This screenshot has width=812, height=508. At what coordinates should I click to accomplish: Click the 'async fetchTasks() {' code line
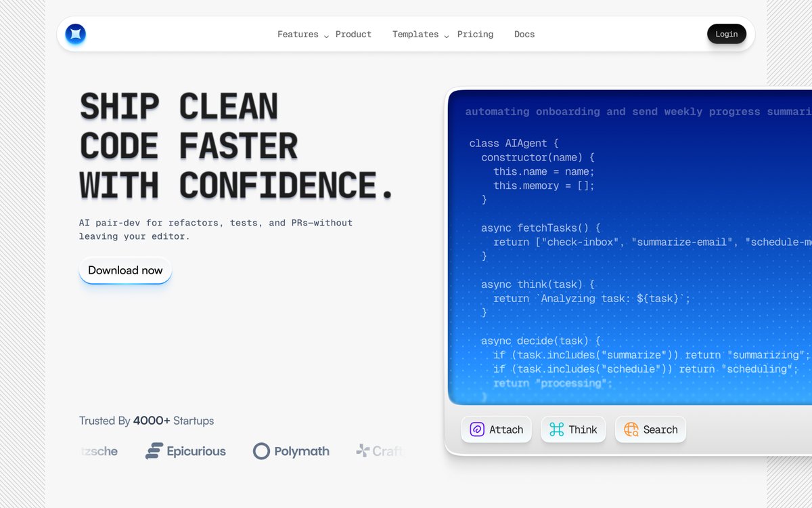541,228
